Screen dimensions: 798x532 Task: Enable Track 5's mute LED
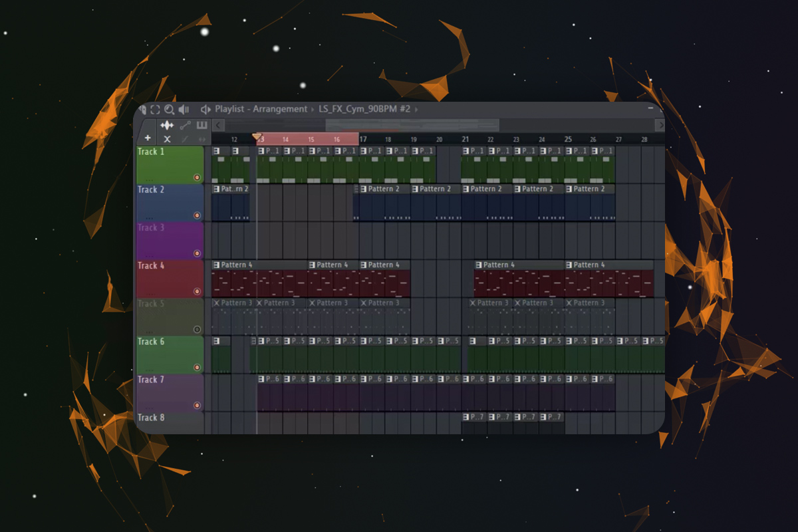tap(197, 328)
